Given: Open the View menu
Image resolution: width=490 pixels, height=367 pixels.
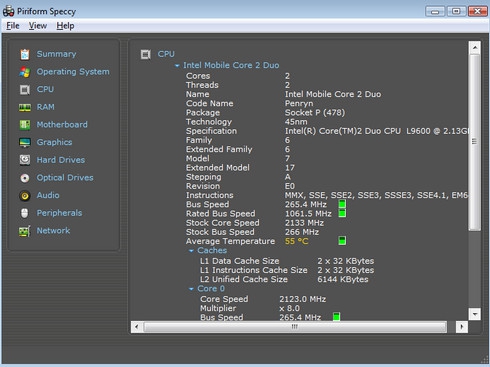Looking at the screenshot, I should click(x=38, y=26).
